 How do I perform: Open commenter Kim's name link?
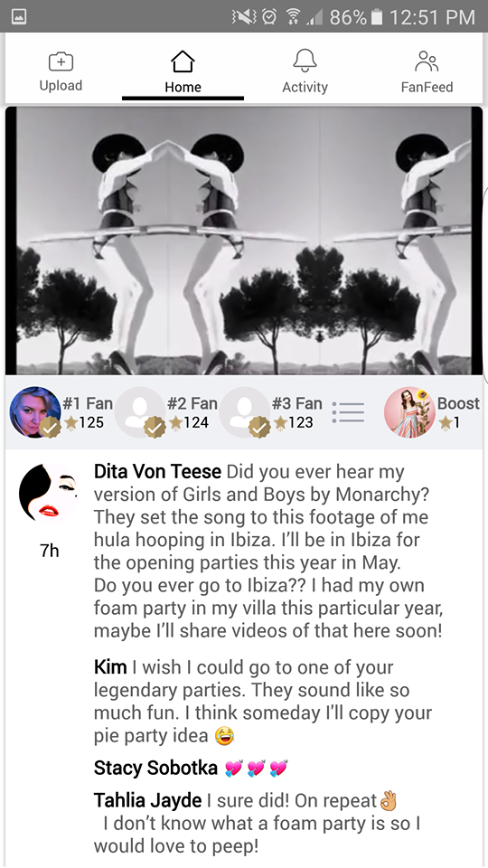pos(110,667)
